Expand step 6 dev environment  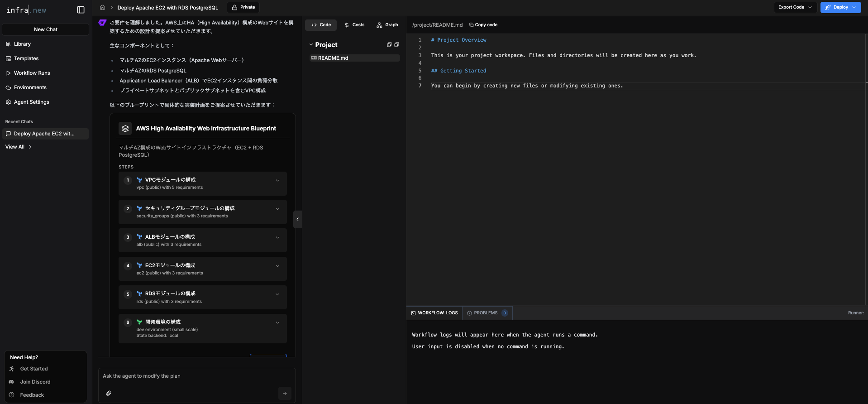[277, 322]
